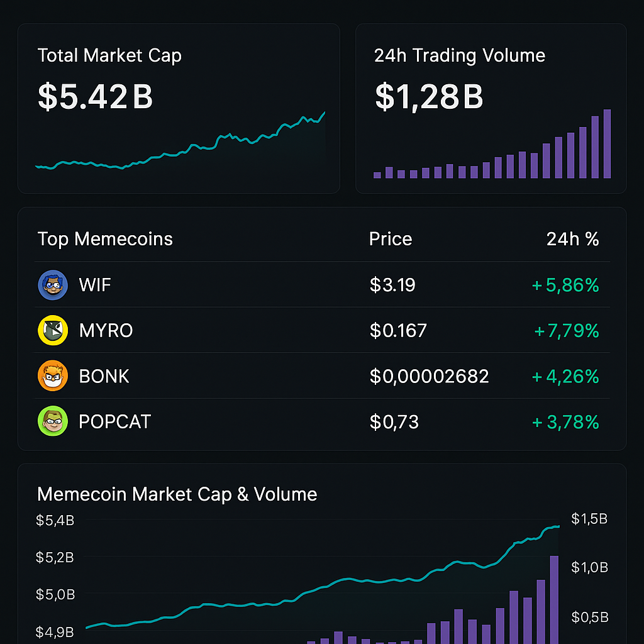
Task: Click the BONK dog mascot icon
Action: [x=53, y=375]
